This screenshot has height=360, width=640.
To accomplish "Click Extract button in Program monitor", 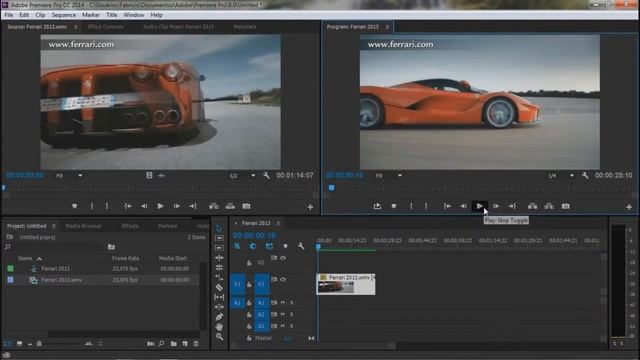I will click(x=549, y=206).
